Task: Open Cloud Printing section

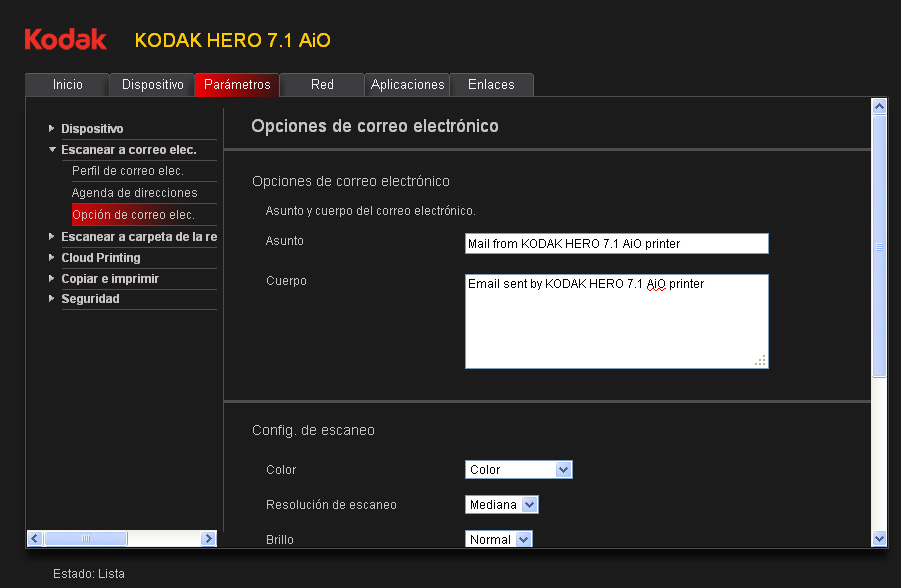Action: (101, 258)
